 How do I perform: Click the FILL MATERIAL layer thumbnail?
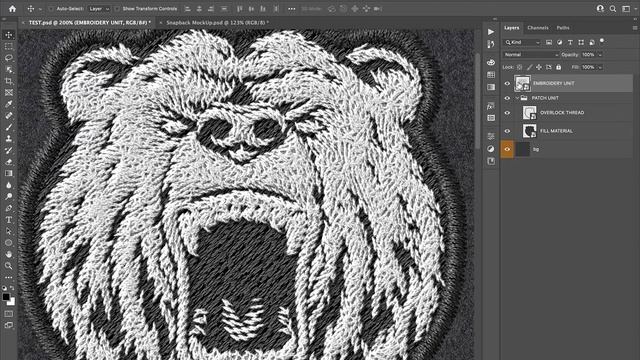pos(529,131)
